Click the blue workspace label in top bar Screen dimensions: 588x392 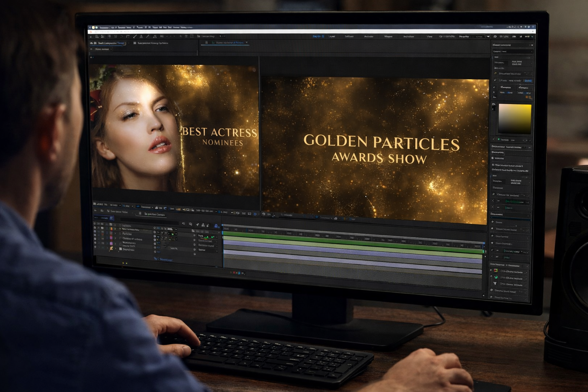click(317, 36)
